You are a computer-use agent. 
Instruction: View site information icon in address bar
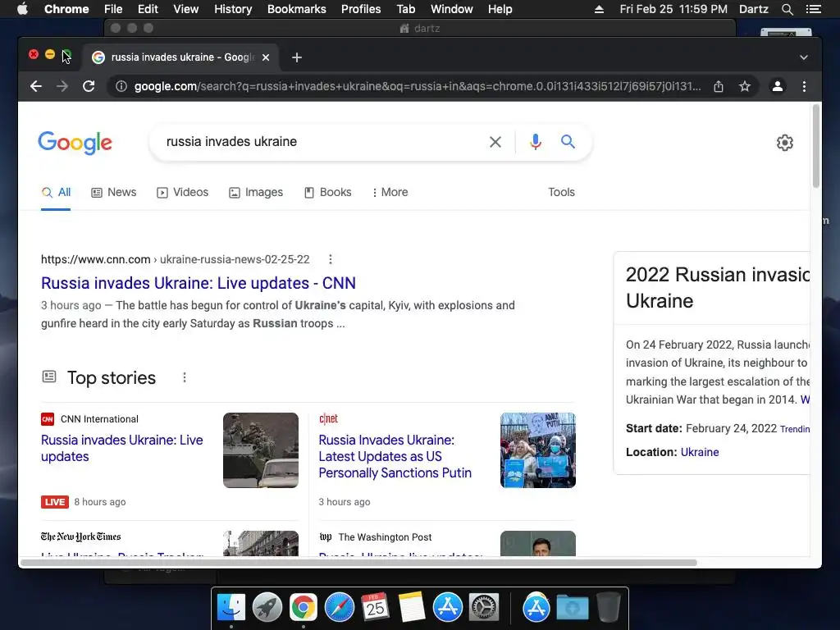pyautogui.click(x=121, y=86)
